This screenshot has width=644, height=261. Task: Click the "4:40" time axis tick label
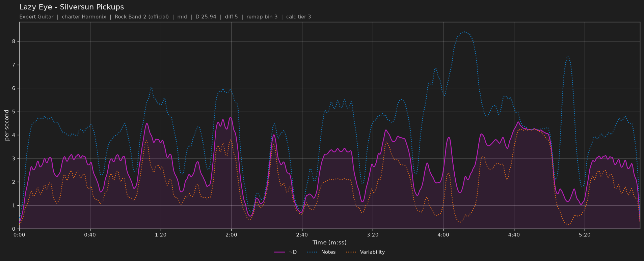(x=514, y=235)
